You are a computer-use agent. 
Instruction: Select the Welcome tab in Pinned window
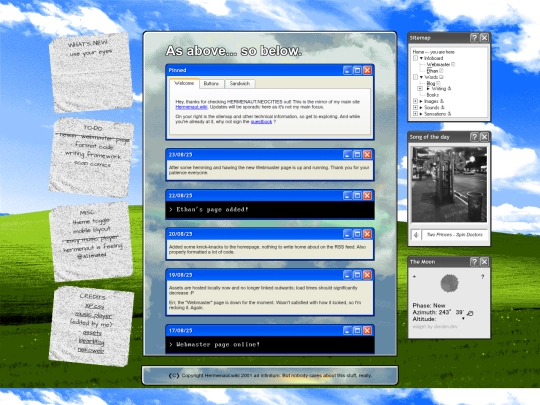184,83
